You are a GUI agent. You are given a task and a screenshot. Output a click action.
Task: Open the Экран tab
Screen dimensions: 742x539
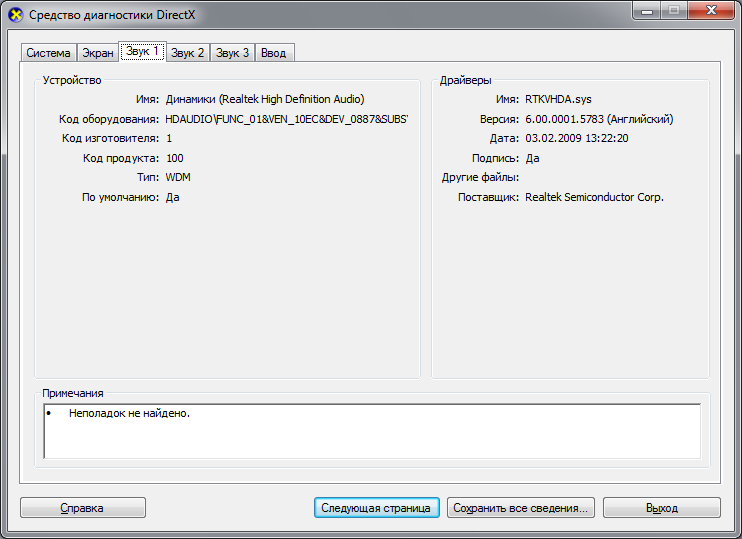pyautogui.click(x=98, y=53)
